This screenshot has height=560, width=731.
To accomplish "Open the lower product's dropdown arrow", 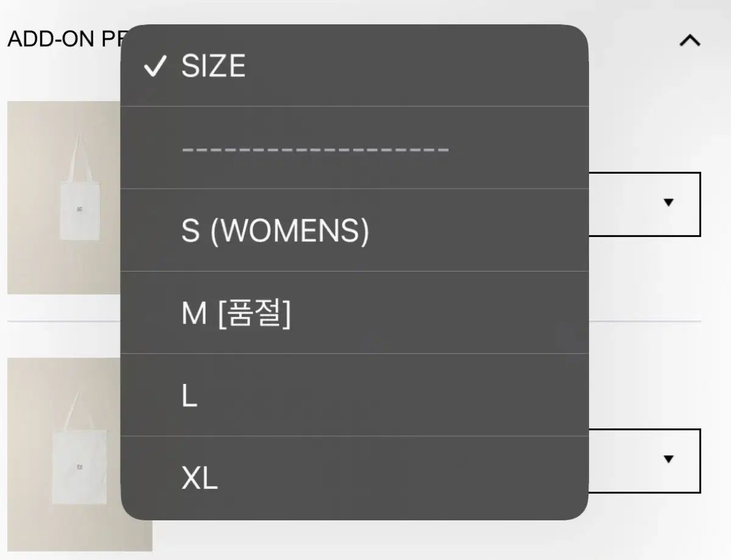I will [x=668, y=459].
